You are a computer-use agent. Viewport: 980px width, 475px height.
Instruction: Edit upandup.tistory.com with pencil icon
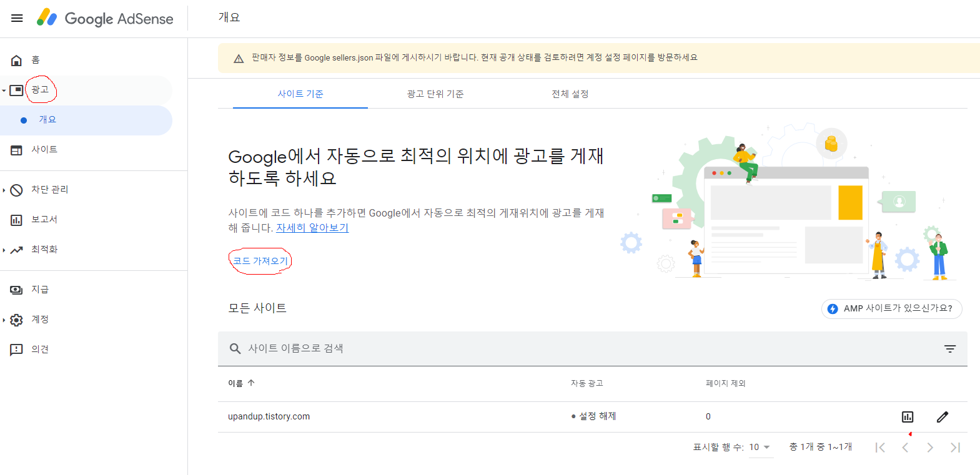[943, 417]
